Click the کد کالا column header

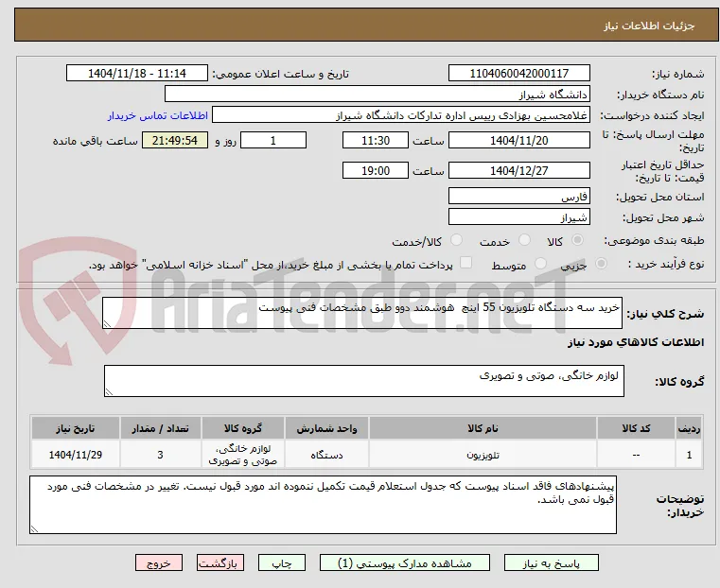pyautogui.click(x=636, y=428)
